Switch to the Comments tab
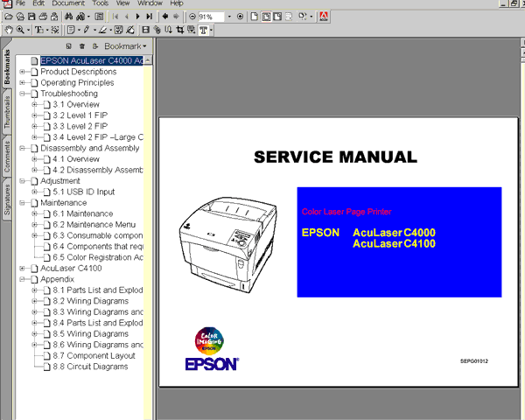 7,156
